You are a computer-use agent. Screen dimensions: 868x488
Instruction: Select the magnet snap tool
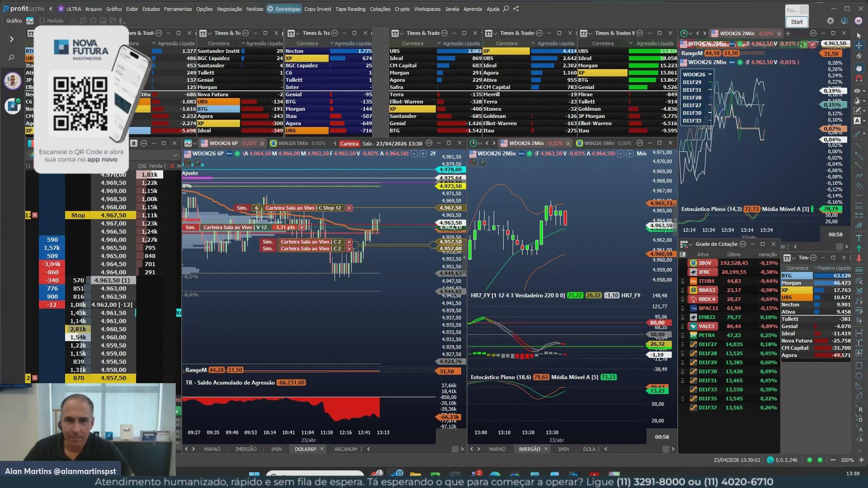(x=859, y=78)
